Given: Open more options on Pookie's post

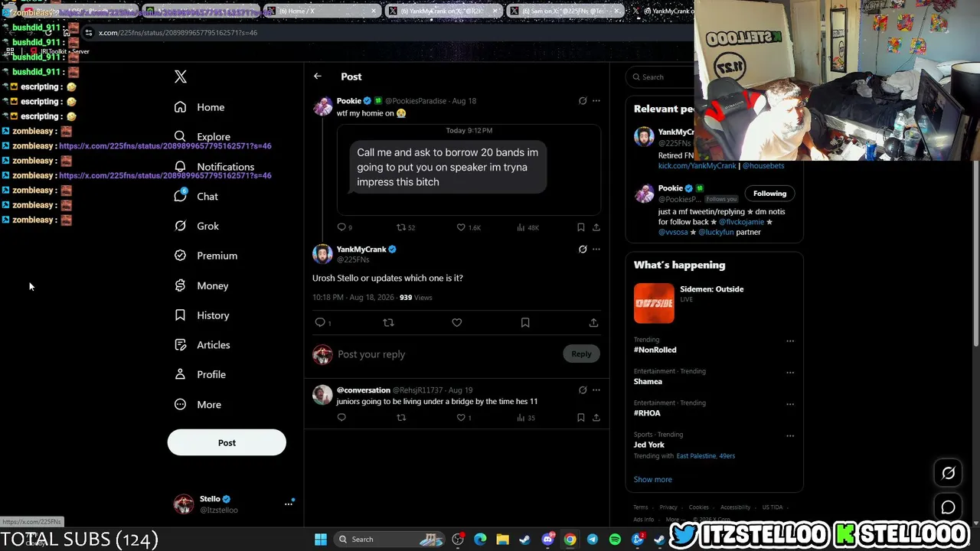Looking at the screenshot, I should point(596,101).
